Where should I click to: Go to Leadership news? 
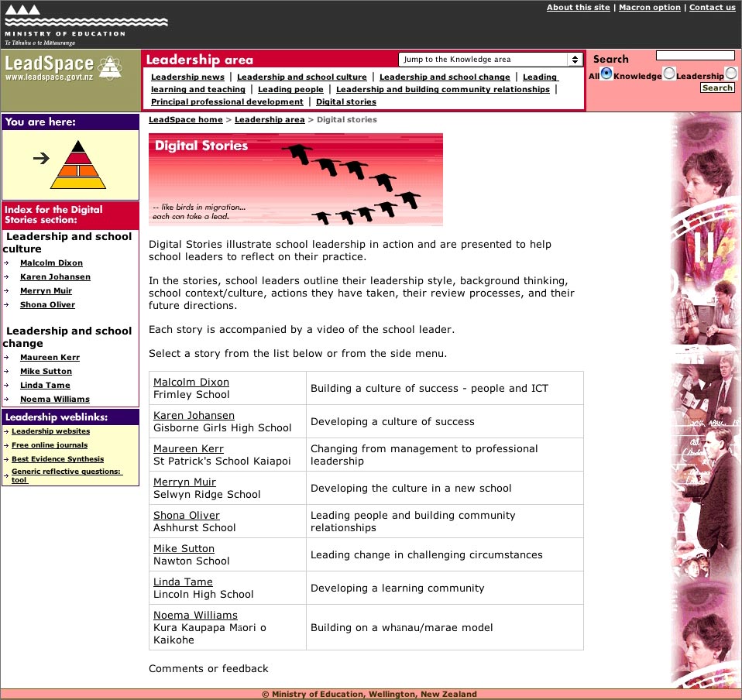188,77
